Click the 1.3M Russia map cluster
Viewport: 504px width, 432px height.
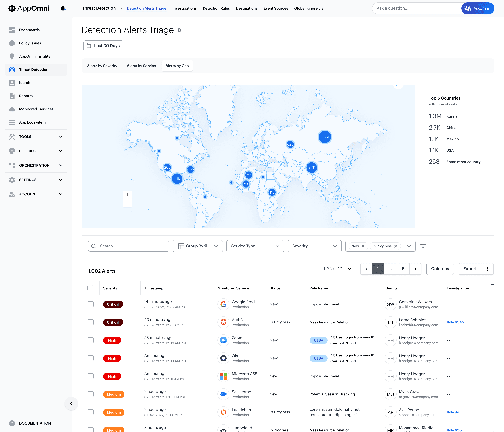(x=325, y=137)
